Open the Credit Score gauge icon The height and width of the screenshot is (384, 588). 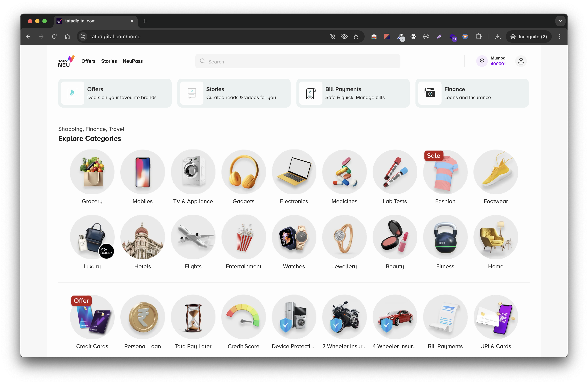243,317
